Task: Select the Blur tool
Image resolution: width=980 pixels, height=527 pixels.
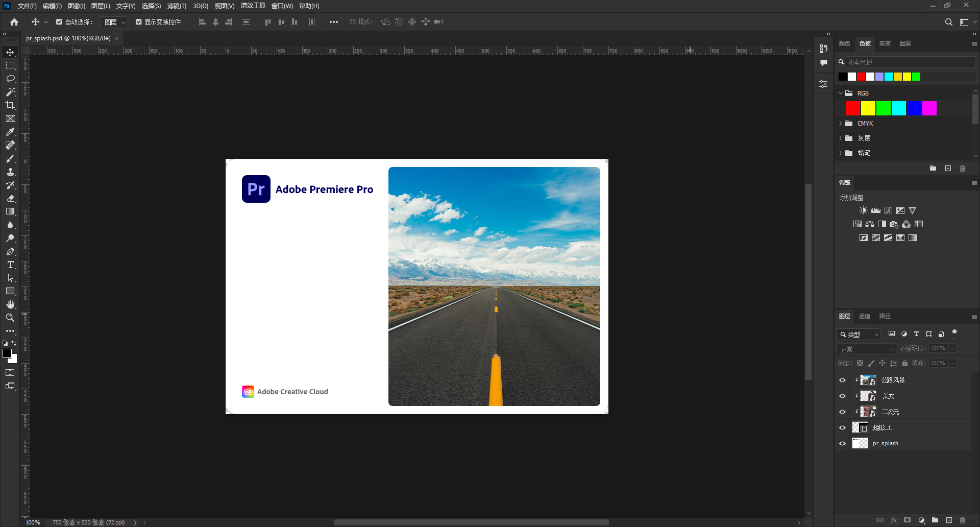Action: pyautogui.click(x=10, y=225)
